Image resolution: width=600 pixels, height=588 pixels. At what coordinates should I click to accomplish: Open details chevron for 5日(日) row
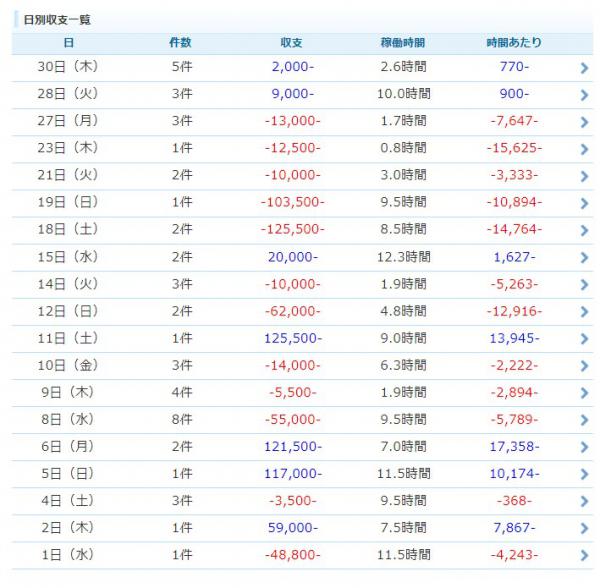(584, 474)
